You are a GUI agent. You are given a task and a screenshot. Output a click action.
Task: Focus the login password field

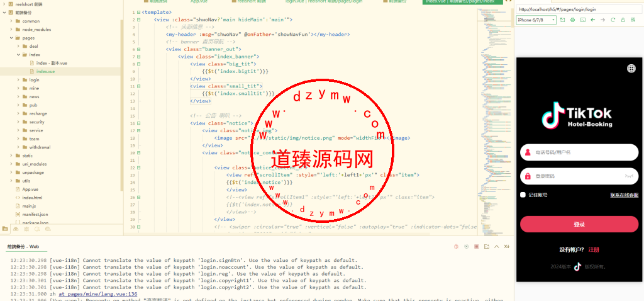(579, 176)
